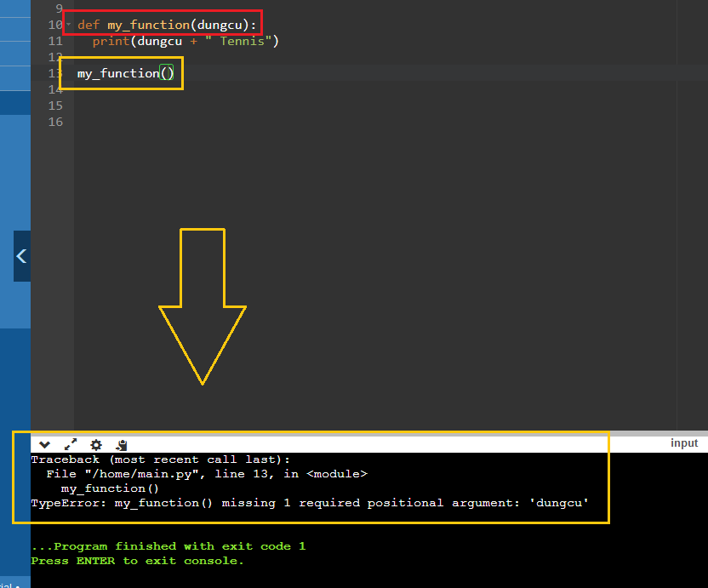The image size is (708, 588).
Task: Click "Press ENTER to exit console." text
Action: click(137, 561)
